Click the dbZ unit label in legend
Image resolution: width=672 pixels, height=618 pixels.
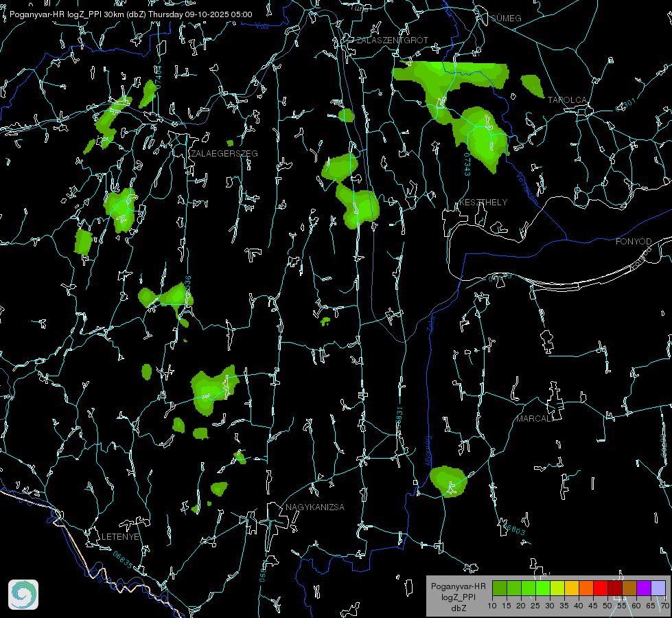click(459, 608)
